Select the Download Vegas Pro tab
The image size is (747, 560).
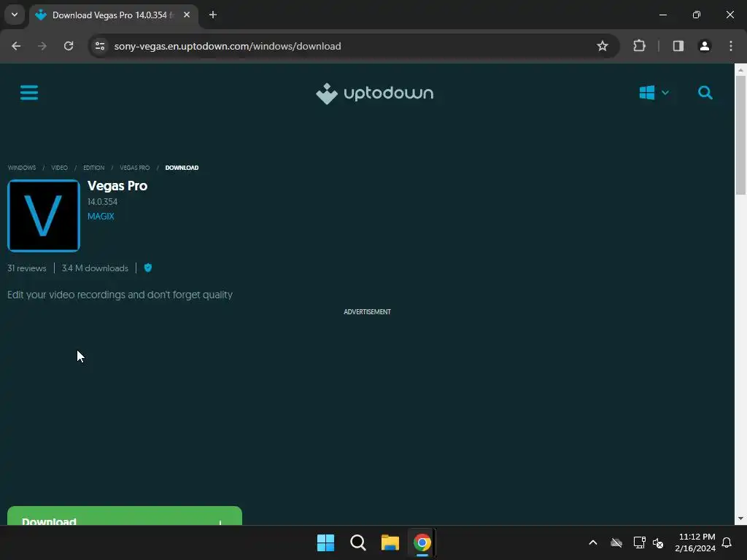pyautogui.click(x=113, y=15)
